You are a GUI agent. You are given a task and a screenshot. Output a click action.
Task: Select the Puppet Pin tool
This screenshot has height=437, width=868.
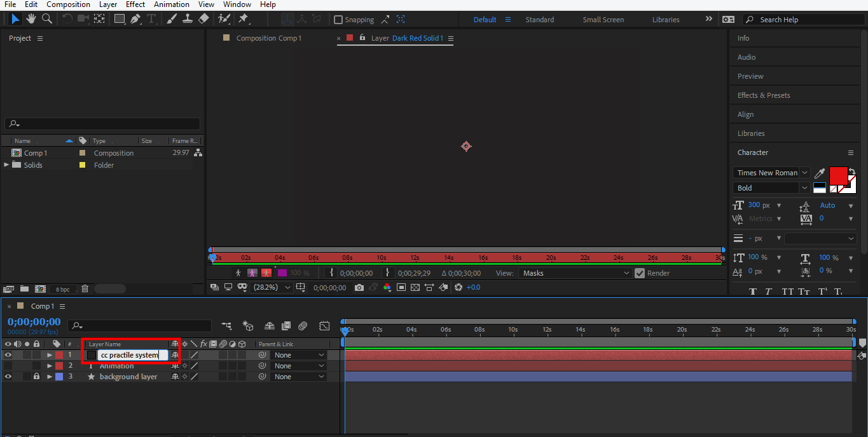(x=243, y=19)
